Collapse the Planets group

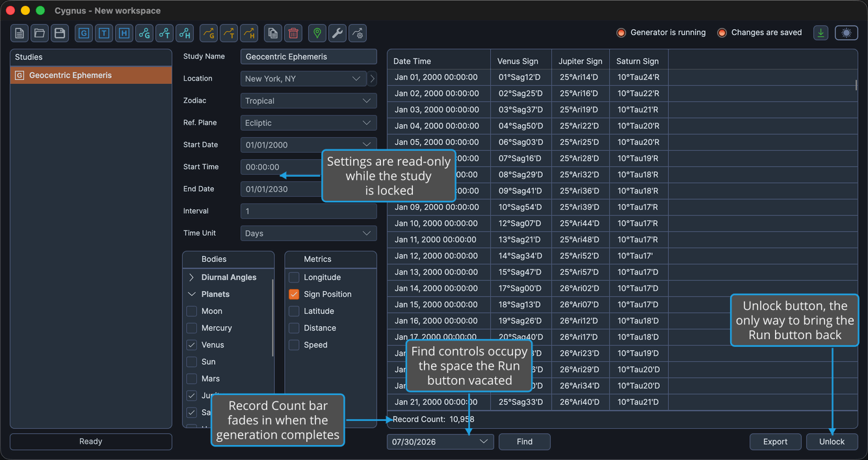tap(192, 294)
